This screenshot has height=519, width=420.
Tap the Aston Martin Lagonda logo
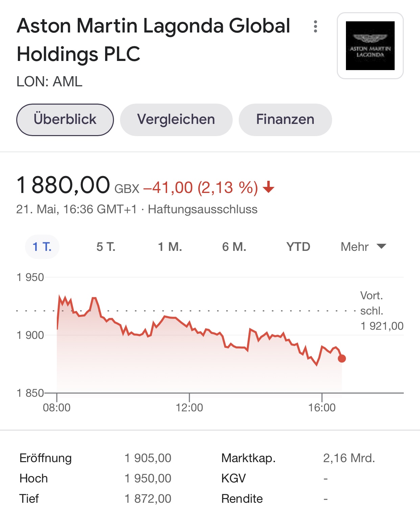click(370, 46)
